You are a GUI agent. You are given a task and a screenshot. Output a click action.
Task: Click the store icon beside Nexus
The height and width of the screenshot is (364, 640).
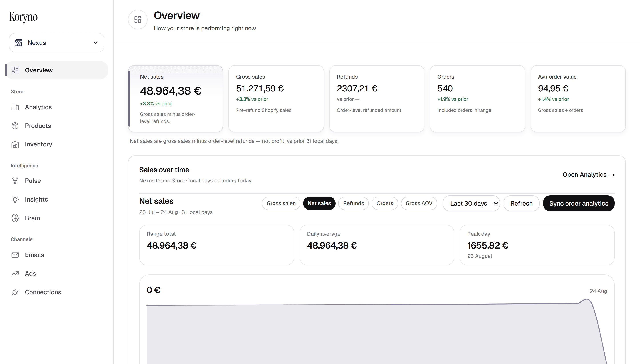click(18, 42)
